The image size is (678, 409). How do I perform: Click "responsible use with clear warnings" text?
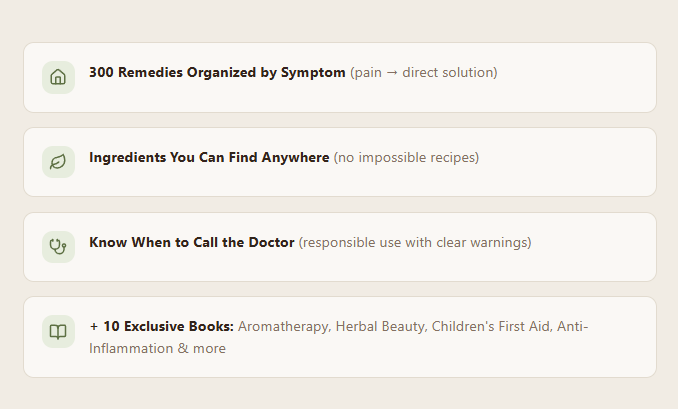(415, 242)
